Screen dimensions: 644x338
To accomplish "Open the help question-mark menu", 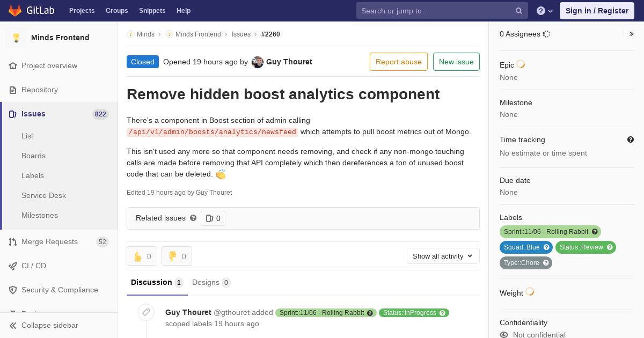I will (545, 11).
